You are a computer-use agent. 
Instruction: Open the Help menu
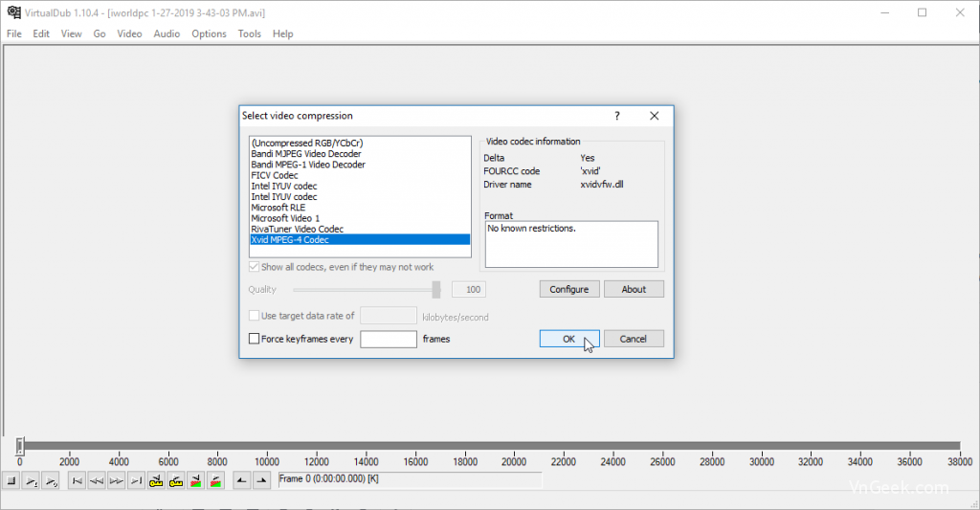(282, 33)
